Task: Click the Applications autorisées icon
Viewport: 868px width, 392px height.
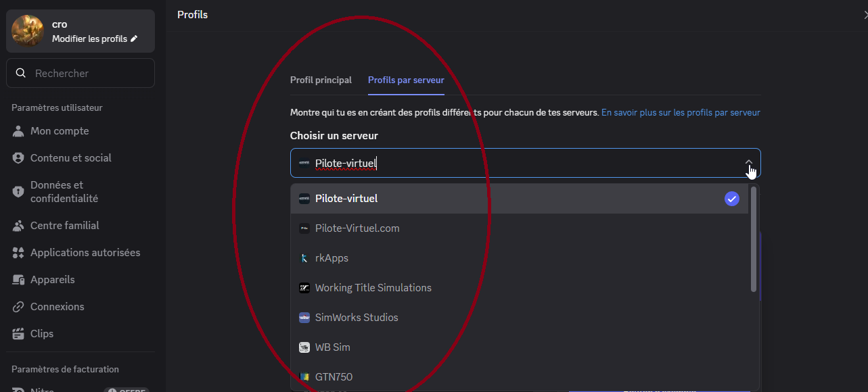Action: [x=18, y=253]
